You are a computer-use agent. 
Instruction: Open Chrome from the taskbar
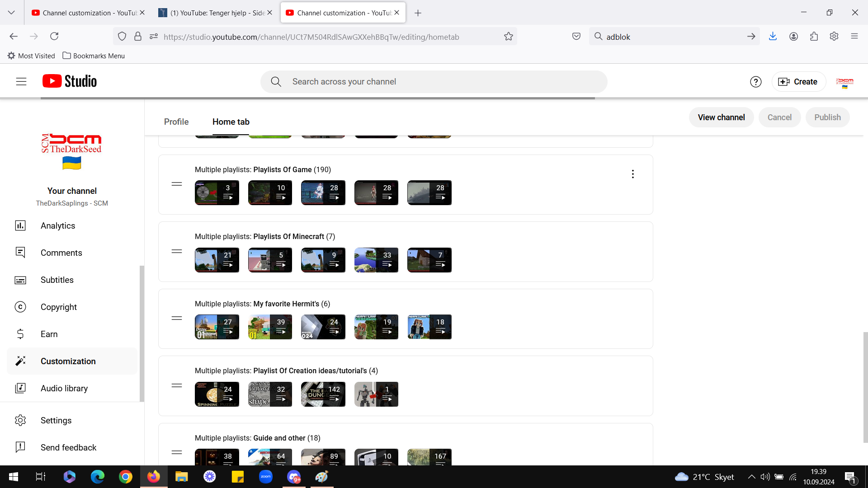[x=126, y=477]
